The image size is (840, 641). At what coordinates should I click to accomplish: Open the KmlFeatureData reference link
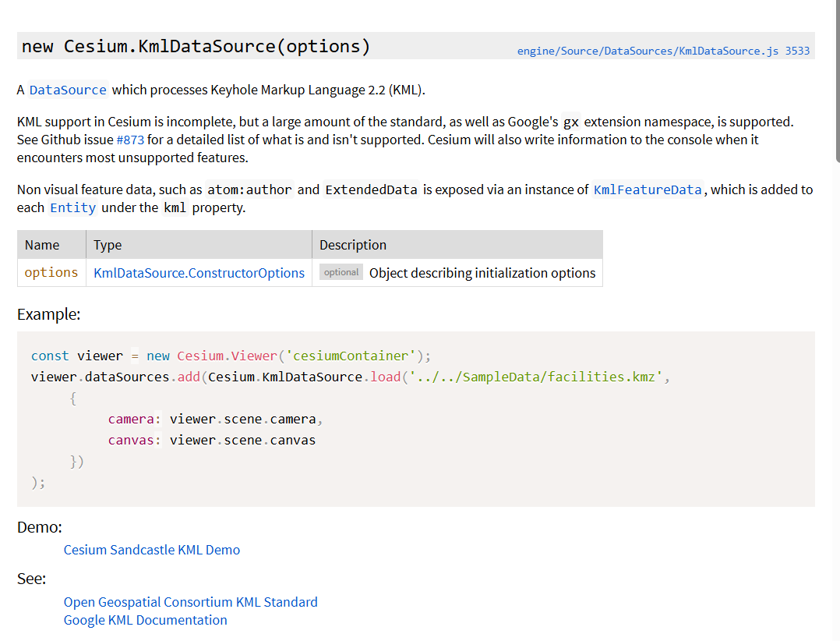pos(648,189)
